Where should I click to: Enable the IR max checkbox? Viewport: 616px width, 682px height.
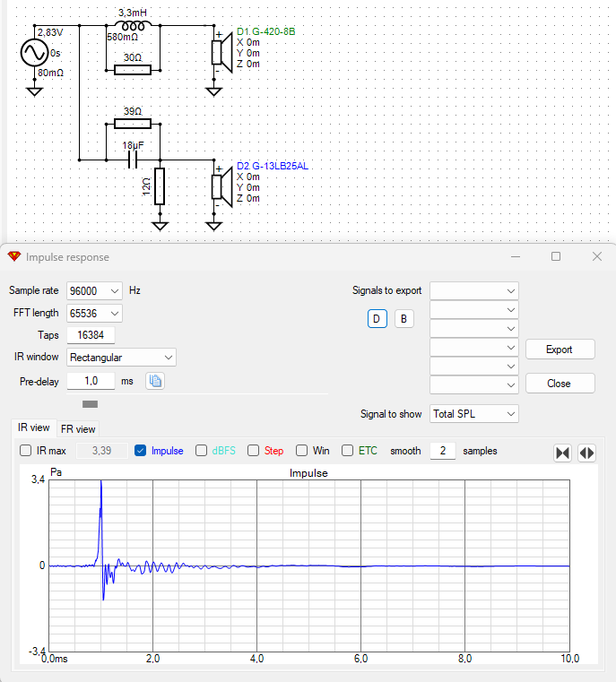pyautogui.click(x=26, y=451)
